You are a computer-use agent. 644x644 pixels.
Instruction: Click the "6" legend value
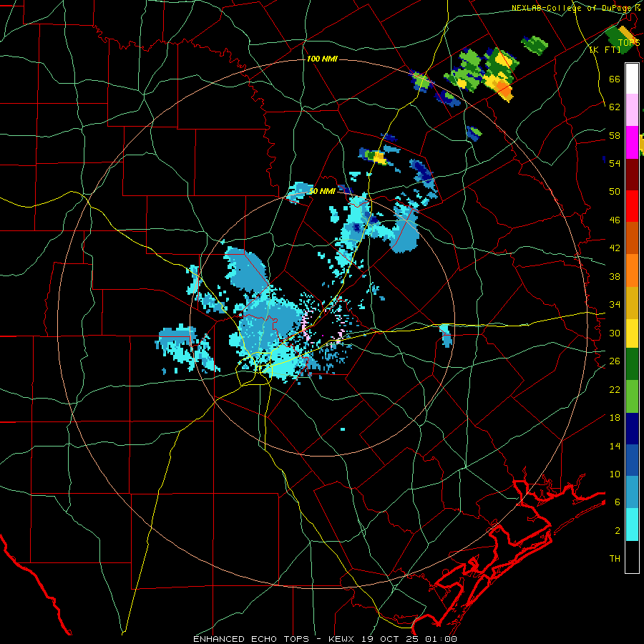pos(618,502)
